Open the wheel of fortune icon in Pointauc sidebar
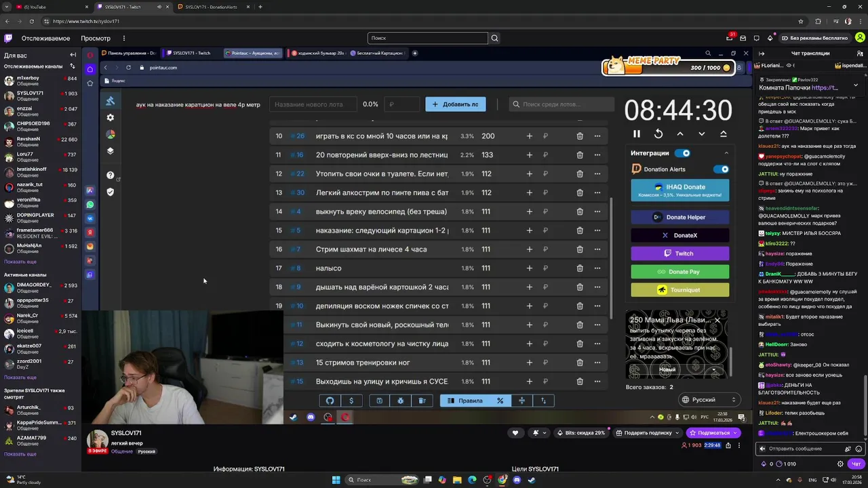Screen dimensions: 868x488 111,134
